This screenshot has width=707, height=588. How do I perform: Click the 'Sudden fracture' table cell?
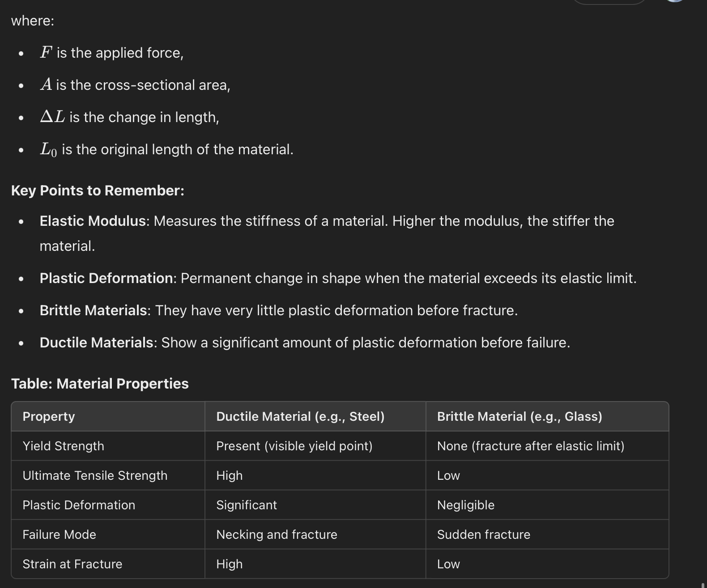click(x=484, y=534)
